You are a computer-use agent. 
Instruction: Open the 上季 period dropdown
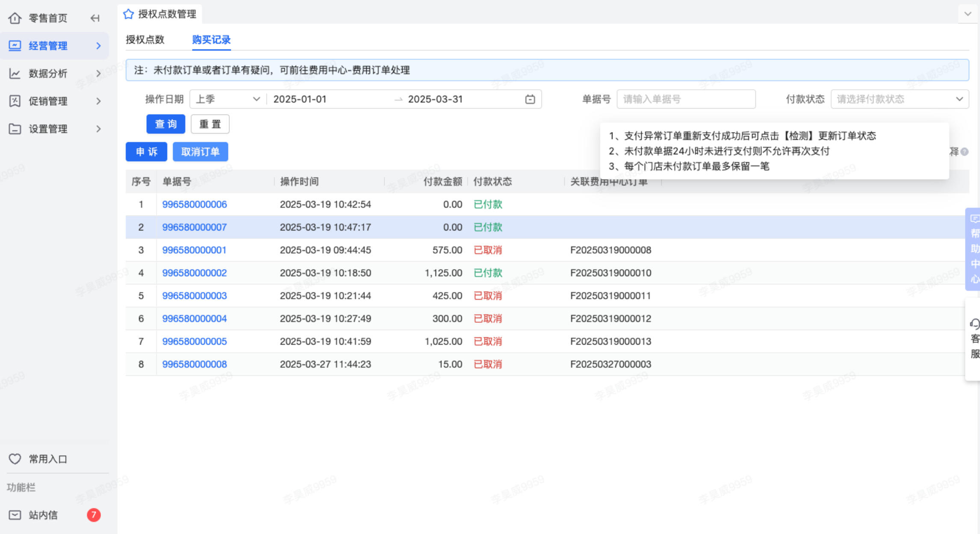[x=228, y=99]
